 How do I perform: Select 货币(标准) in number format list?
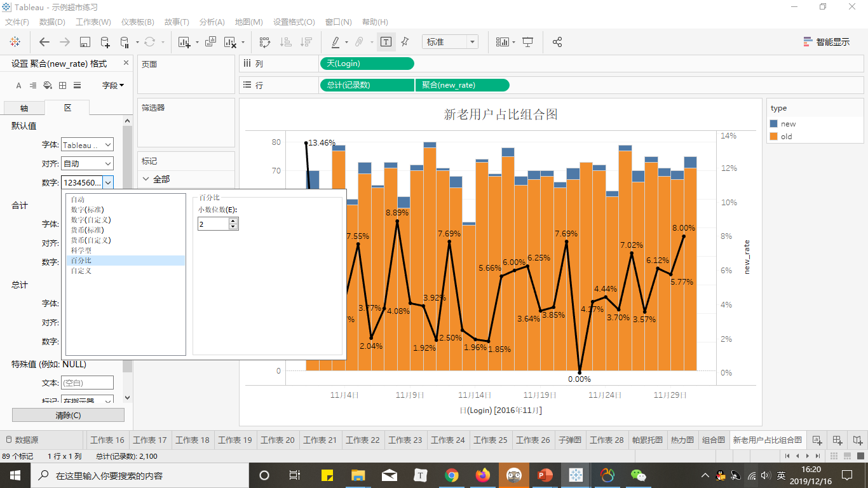coord(126,230)
